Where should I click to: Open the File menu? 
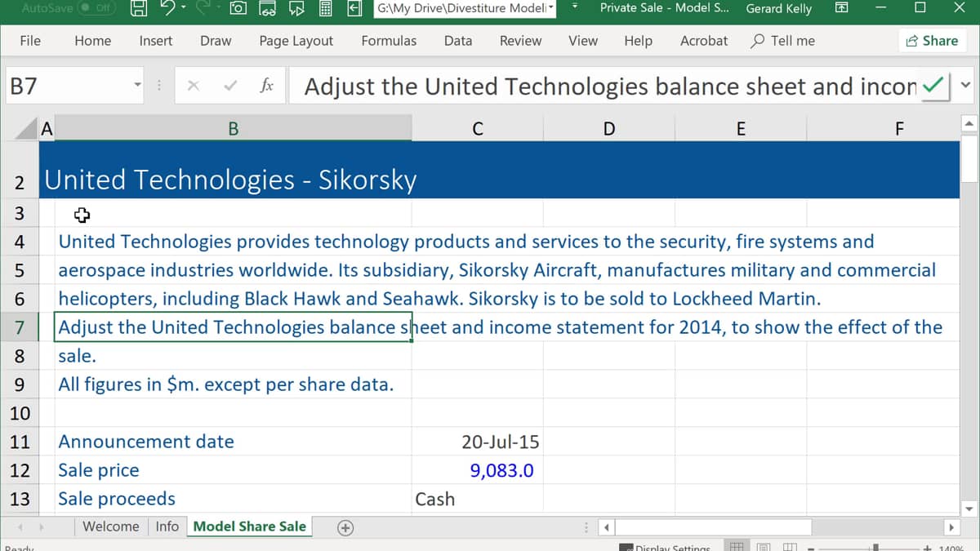[30, 41]
